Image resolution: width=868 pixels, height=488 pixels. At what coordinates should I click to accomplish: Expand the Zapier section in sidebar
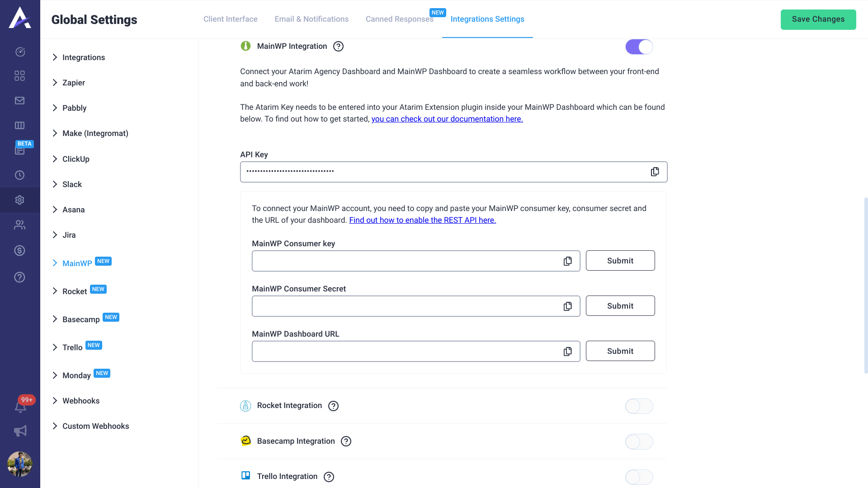(x=55, y=83)
